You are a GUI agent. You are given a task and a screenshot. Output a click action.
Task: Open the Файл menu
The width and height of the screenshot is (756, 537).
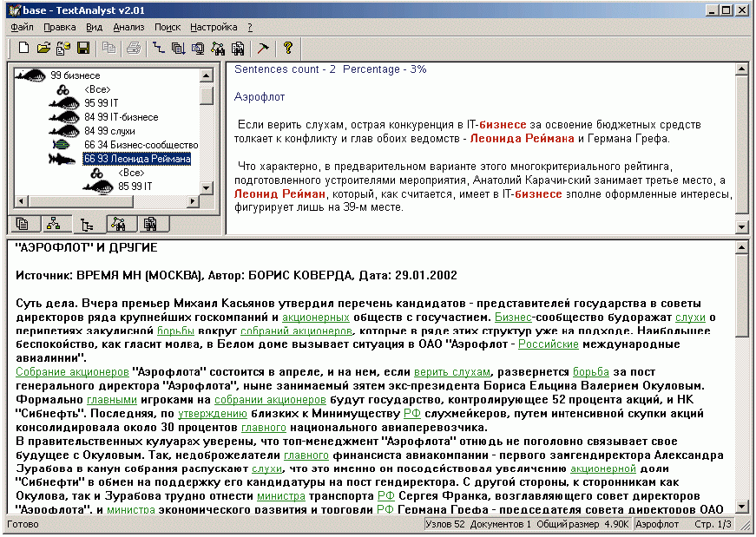23,28
